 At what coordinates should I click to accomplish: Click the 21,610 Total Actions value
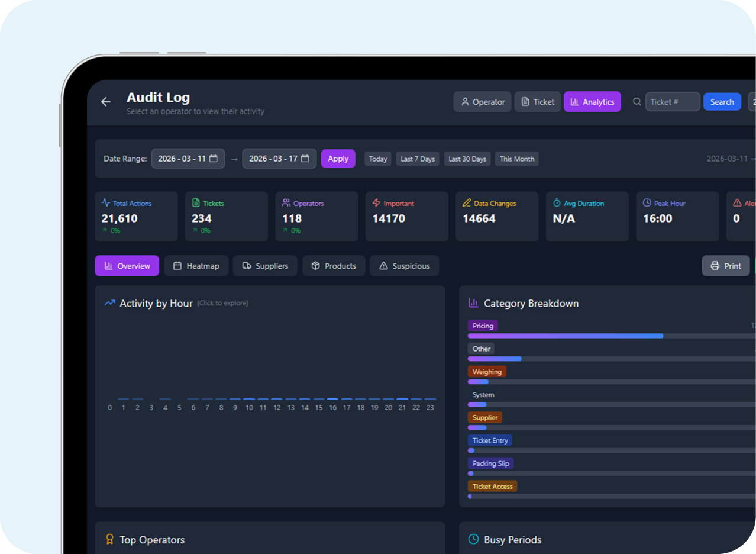click(119, 218)
